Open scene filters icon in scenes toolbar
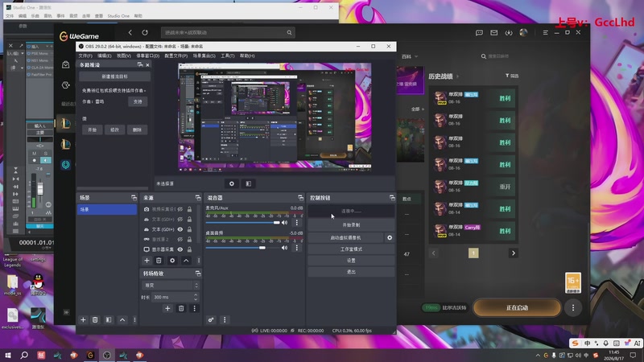 pyautogui.click(x=109, y=319)
